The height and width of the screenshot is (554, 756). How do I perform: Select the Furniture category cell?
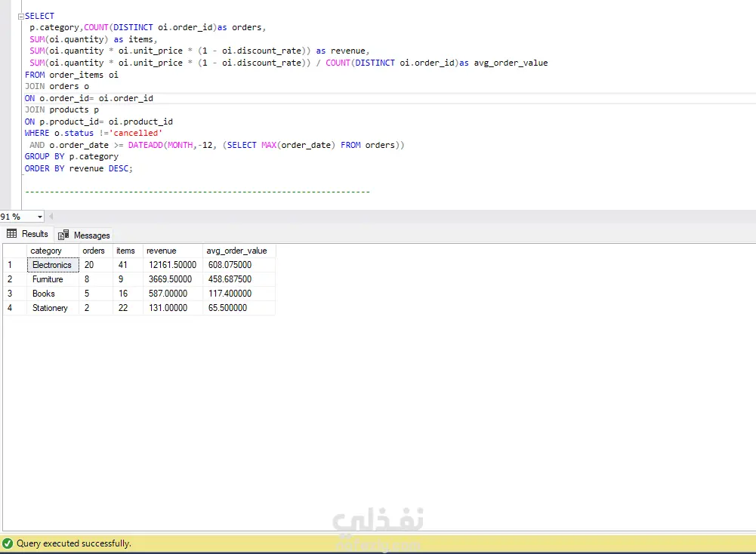pyautogui.click(x=53, y=279)
